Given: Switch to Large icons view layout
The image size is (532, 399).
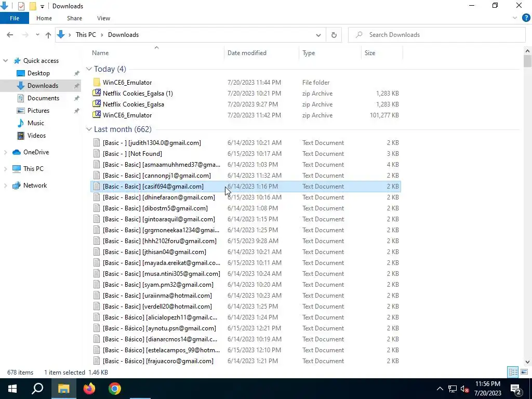Looking at the screenshot, I should pyautogui.click(x=524, y=372).
